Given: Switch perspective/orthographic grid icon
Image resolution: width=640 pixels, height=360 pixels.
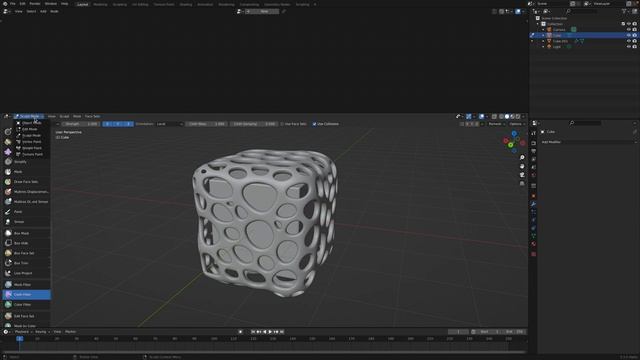Looking at the screenshot, I should click(x=522, y=183).
